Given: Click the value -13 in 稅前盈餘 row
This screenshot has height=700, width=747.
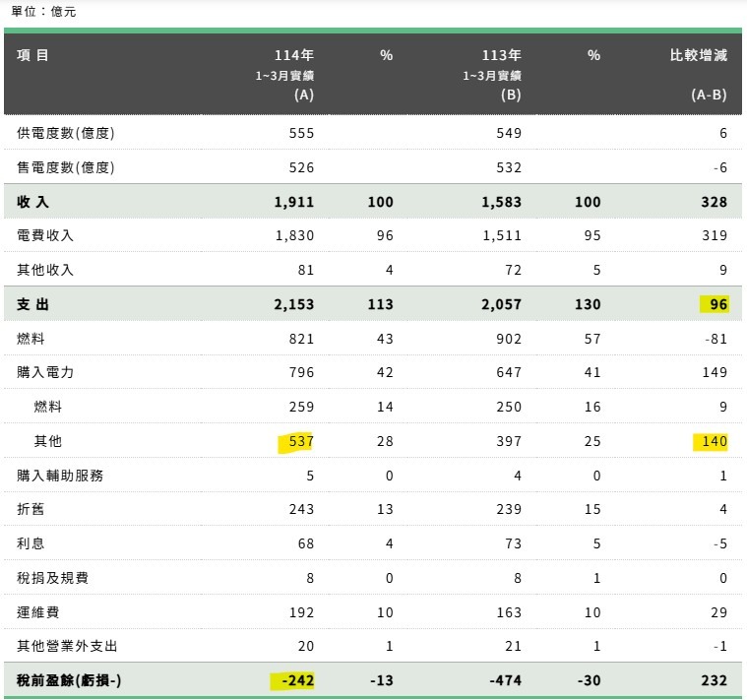Looking at the screenshot, I should 382,680.
